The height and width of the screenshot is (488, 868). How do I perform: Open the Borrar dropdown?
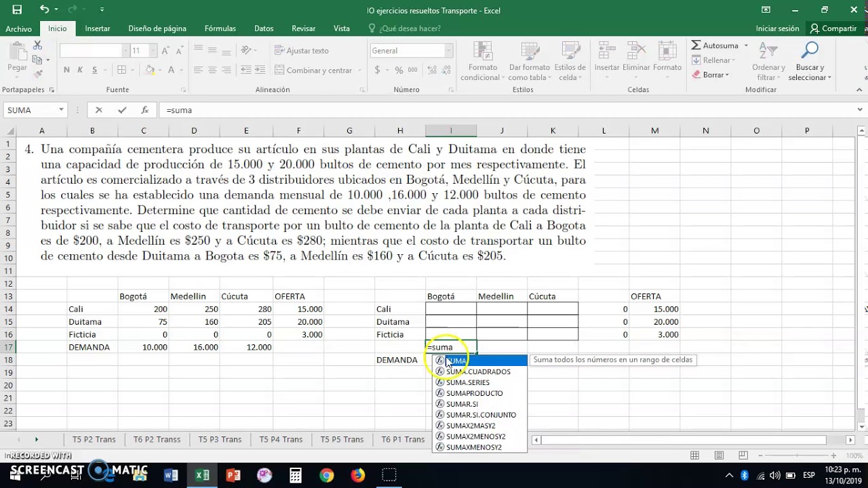click(x=711, y=75)
